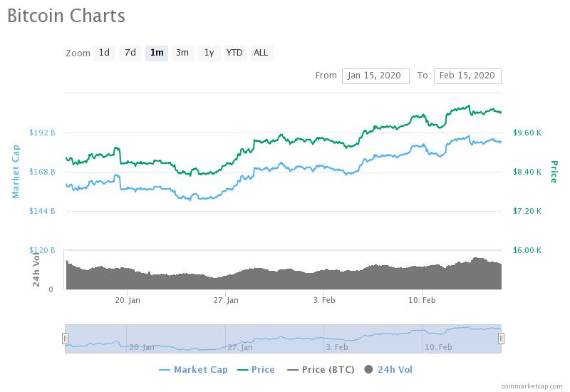The height and width of the screenshot is (392, 570).
Task: Set zoom range to 1d
Action: (x=104, y=53)
